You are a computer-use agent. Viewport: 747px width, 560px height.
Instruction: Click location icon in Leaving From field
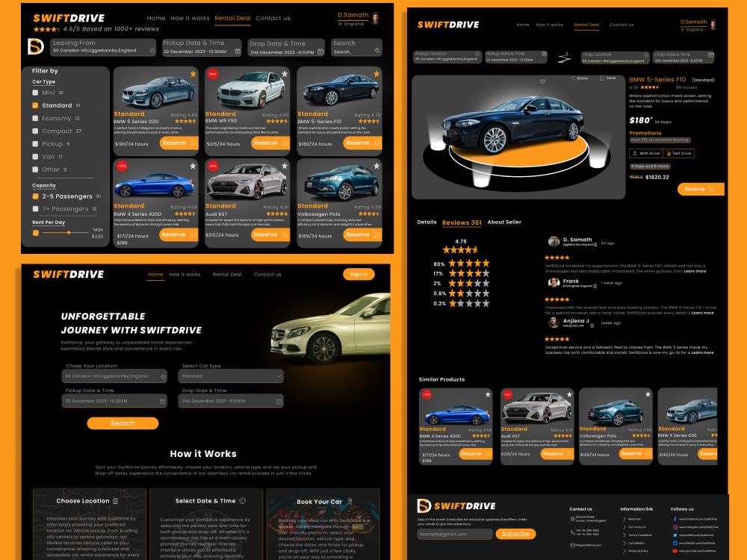click(x=152, y=51)
